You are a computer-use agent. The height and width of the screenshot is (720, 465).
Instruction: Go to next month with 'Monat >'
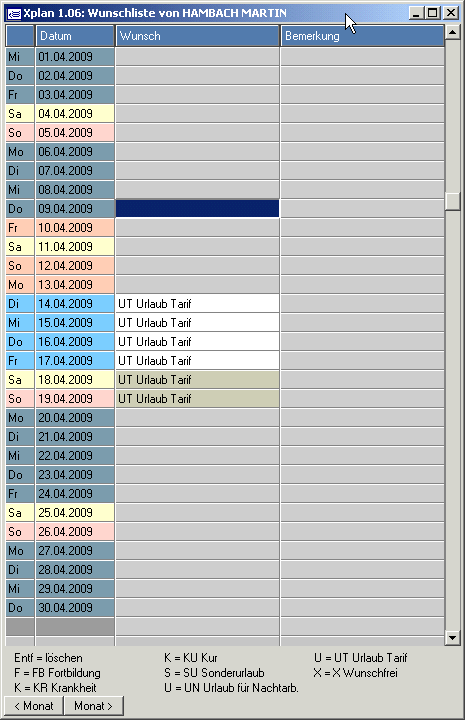(x=94, y=706)
